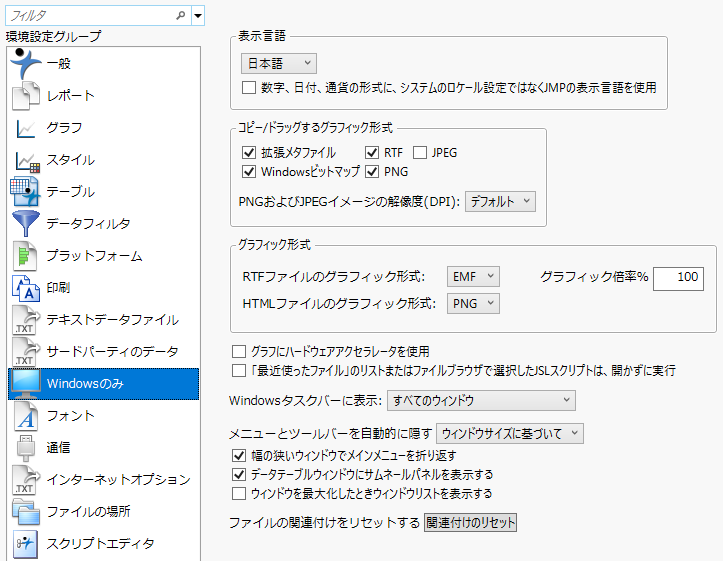Select the テキストデータファイル label
The image size is (723, 561).
113,319
